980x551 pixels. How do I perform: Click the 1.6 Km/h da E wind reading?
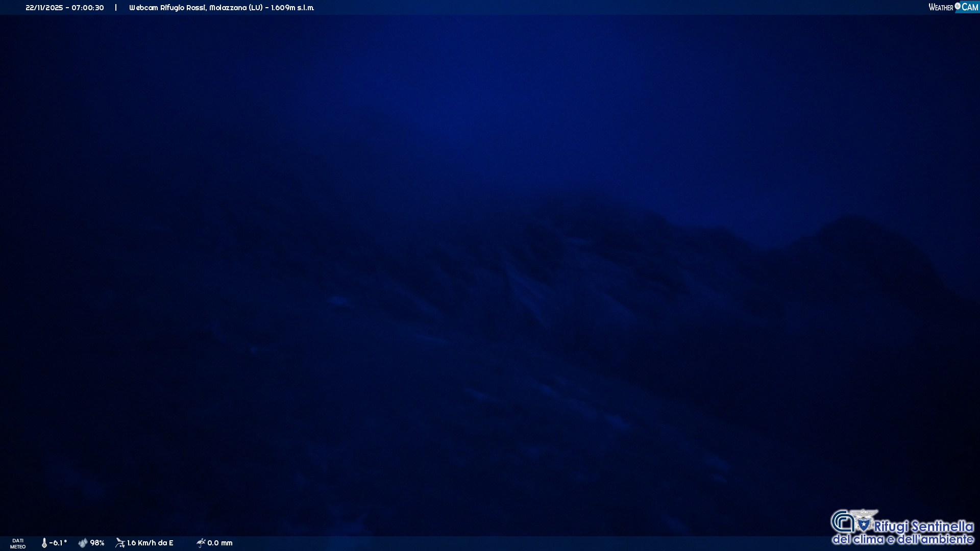pyautogui.click(x=150, y=543)
